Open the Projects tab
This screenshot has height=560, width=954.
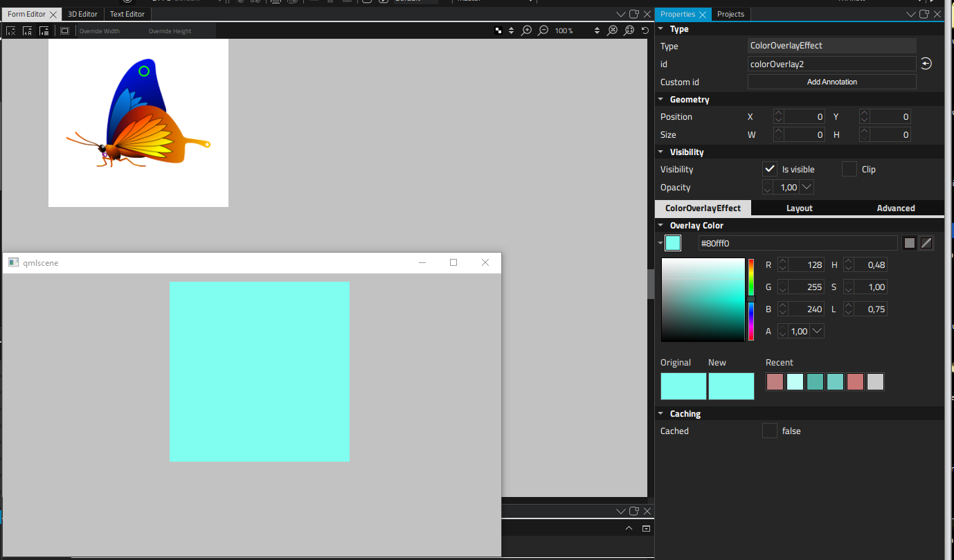[730, 14]
